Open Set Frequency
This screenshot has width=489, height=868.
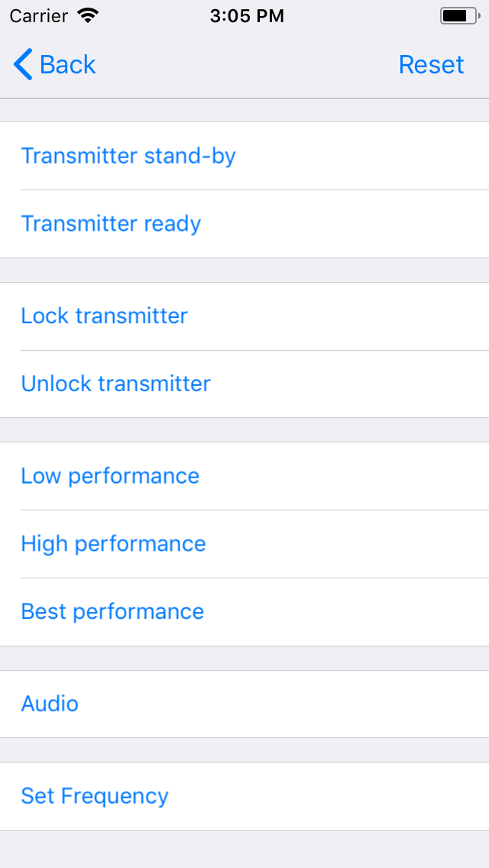[95, 796]
